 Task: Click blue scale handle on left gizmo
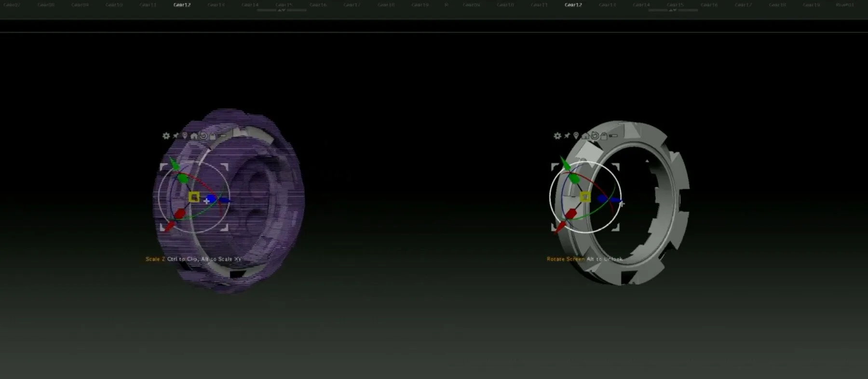(210, 199)
